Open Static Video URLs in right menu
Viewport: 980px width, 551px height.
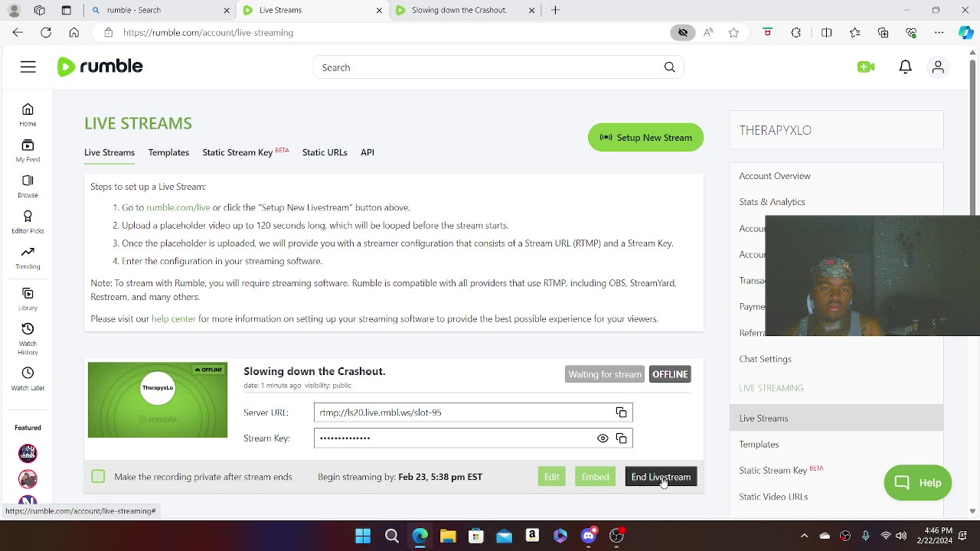pos(773,497)
